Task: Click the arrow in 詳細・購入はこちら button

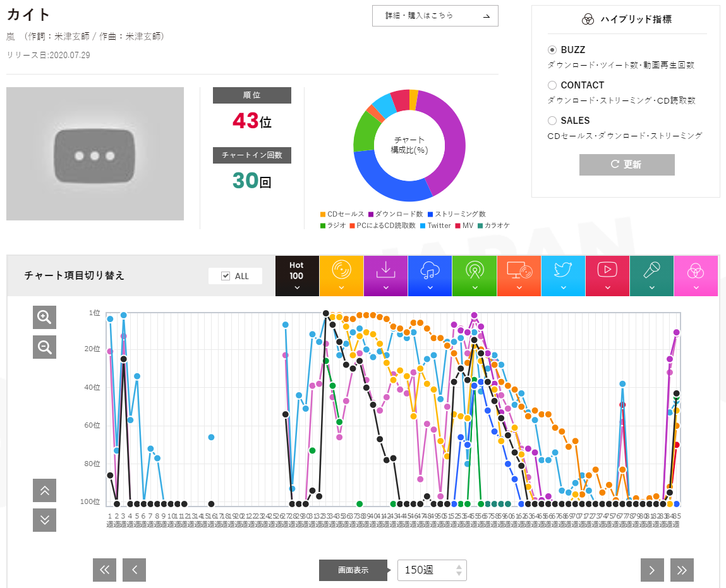Action: point(486,16)
